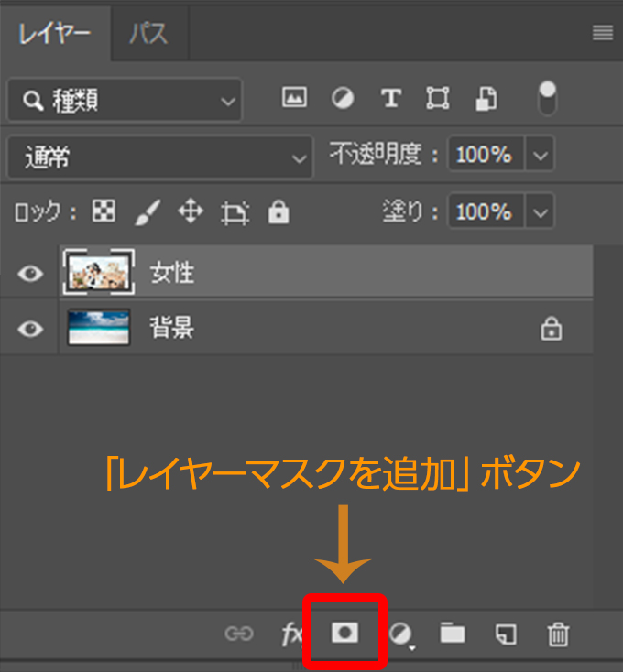Expand the 不透明度 opacity dropdown arrow

pos(541,156)
